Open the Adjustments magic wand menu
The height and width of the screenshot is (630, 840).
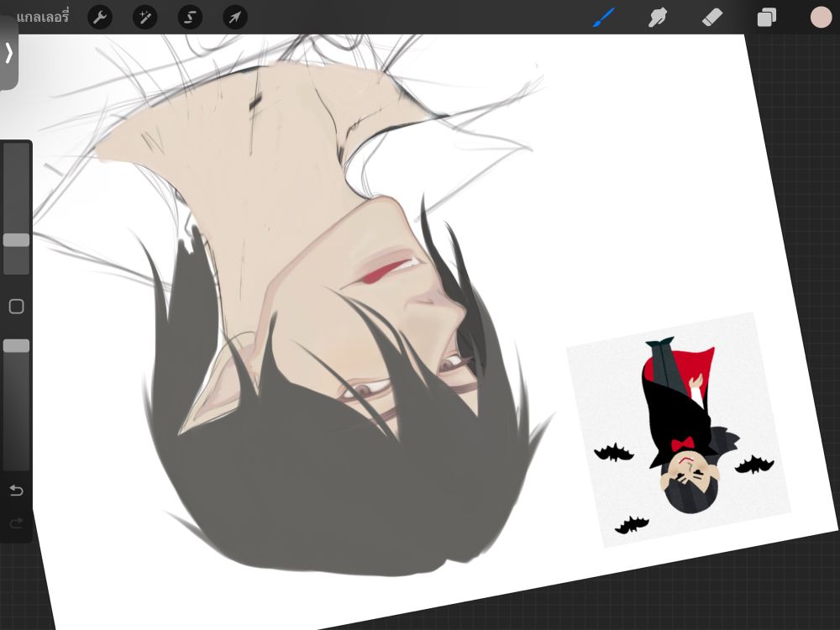pos(145,18)
